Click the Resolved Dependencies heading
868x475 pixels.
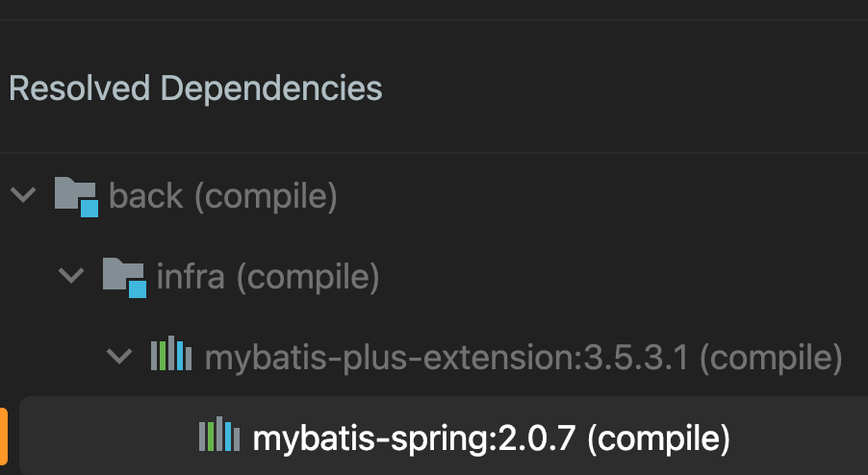[x=195, y=88]
